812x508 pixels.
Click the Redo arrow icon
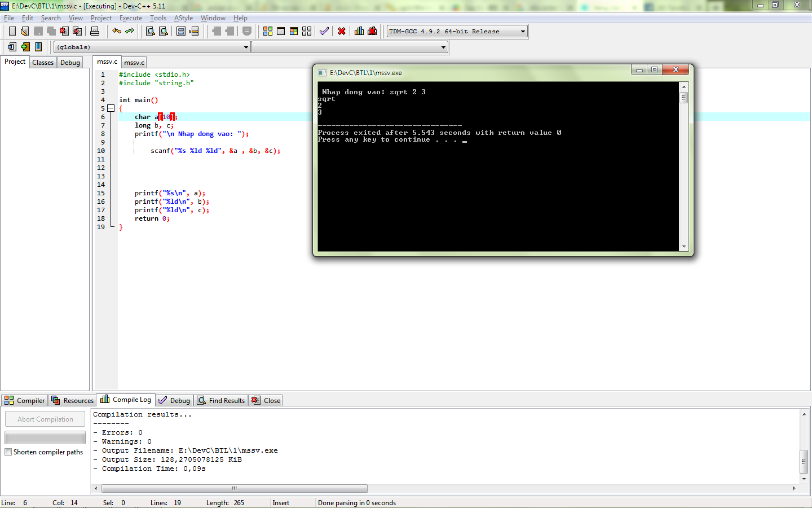coord(130,31)
